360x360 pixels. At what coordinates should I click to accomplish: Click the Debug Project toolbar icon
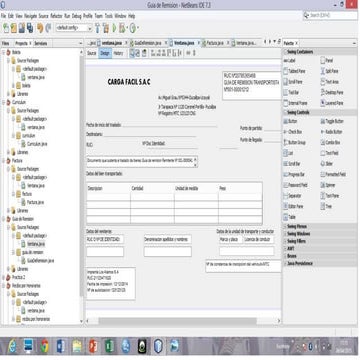point(122,28)
